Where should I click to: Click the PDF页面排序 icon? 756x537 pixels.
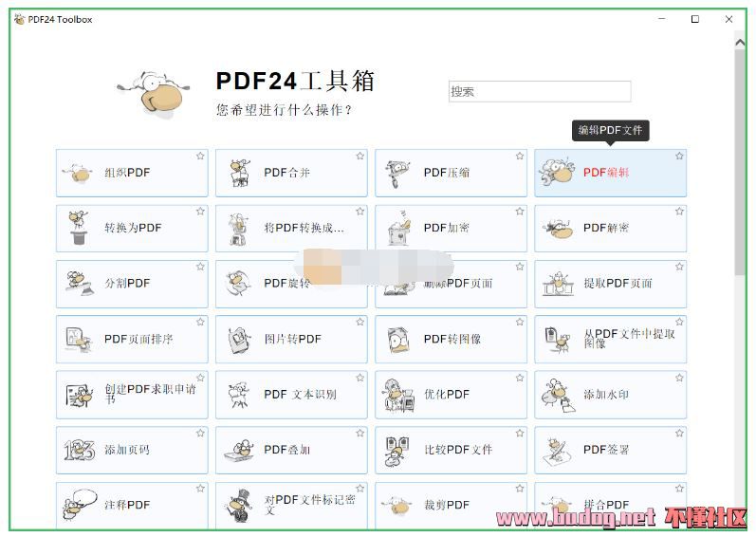(79, 339)
